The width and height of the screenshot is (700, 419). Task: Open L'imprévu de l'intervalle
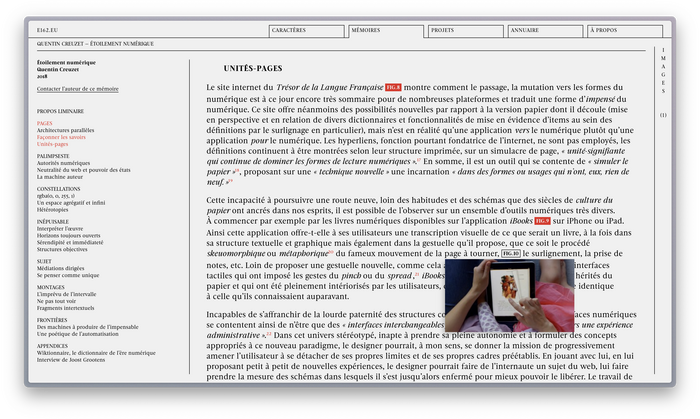tap(66, 294)
